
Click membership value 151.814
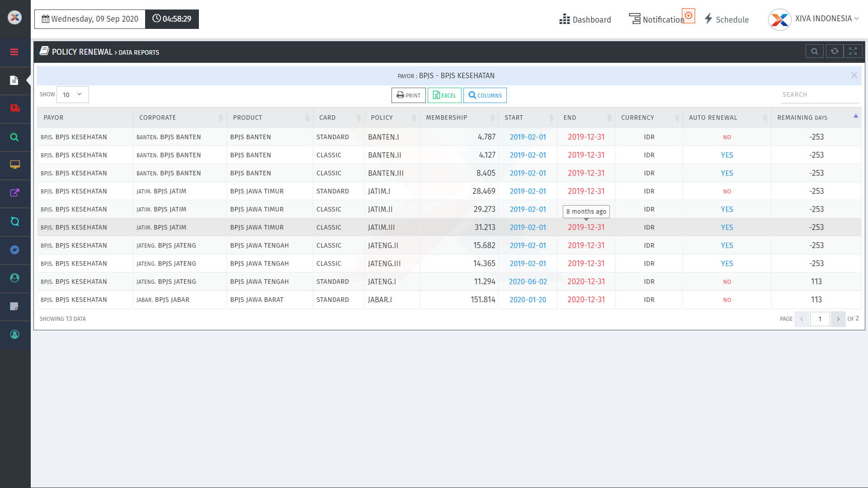[483, 300]
